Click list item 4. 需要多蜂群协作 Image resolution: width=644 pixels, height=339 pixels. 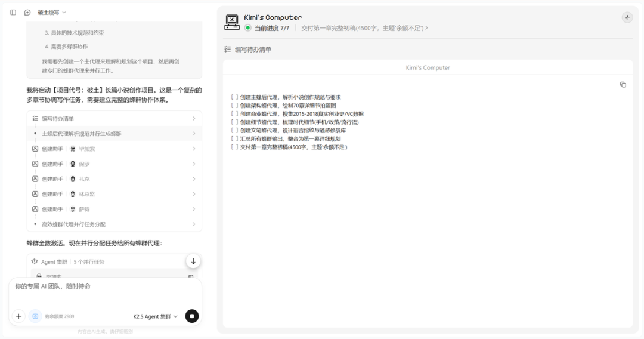[x=67, y=47]
